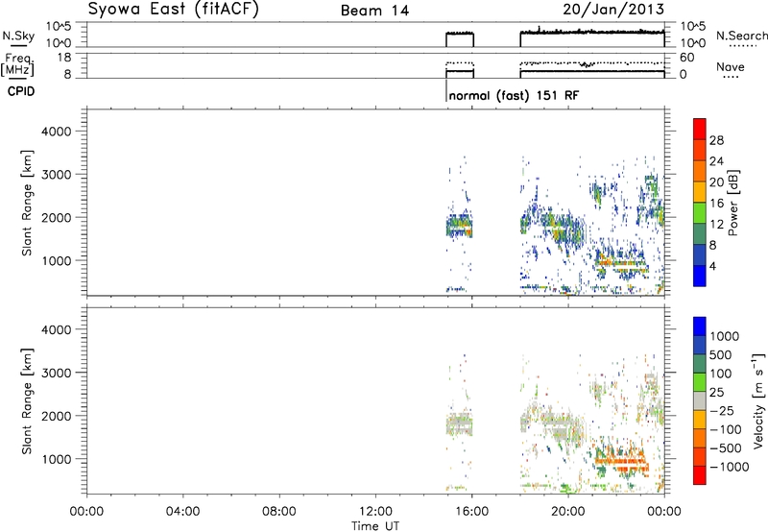Click the '4000' tick in the power plot
Viewport: 768px width, 532px height.
[x=56, y=132]
